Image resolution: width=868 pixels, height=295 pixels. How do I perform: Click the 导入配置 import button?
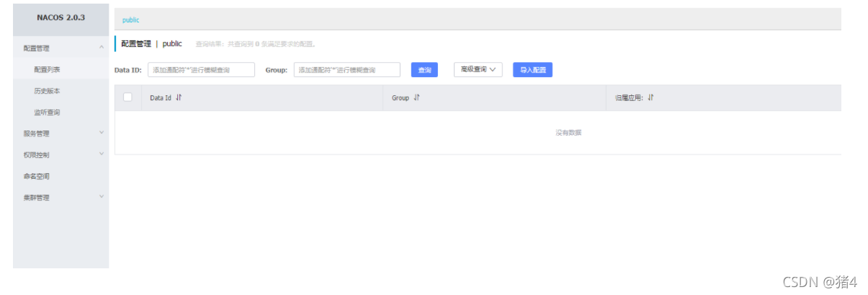pos(532,70)
